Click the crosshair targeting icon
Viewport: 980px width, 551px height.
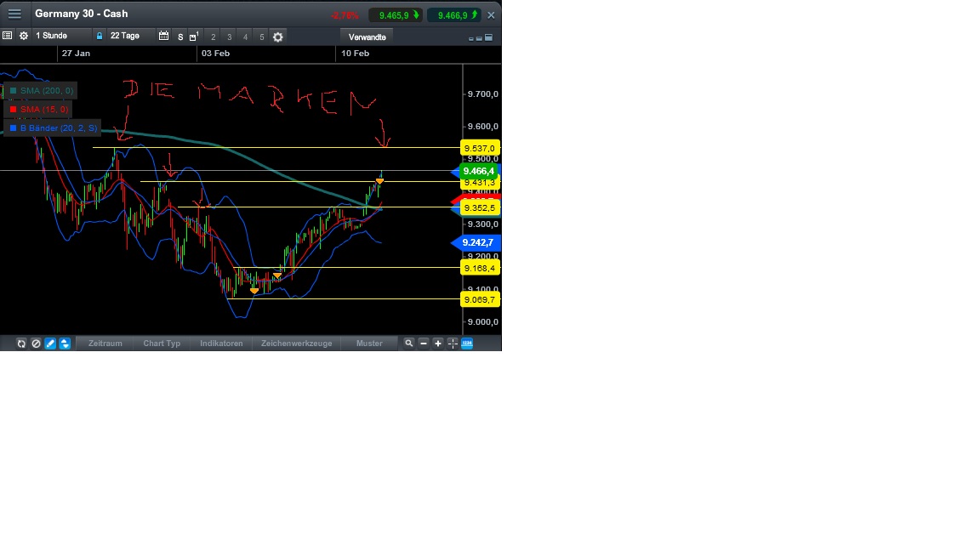(x=452, y=344)
